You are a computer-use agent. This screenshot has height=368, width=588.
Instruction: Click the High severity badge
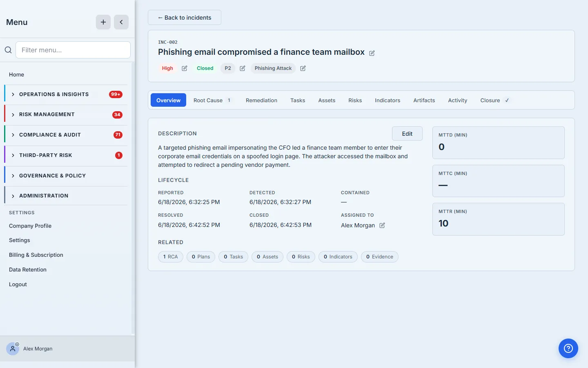(x=167, y=68)
